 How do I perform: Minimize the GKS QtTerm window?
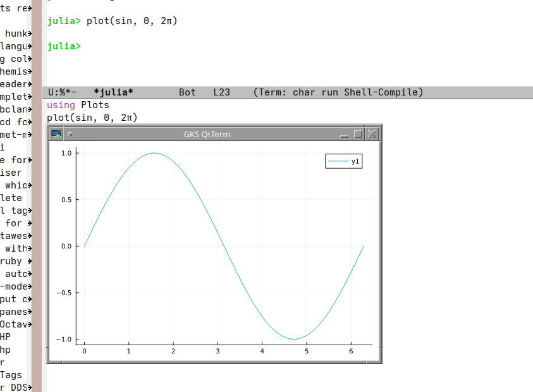[344, 135]
